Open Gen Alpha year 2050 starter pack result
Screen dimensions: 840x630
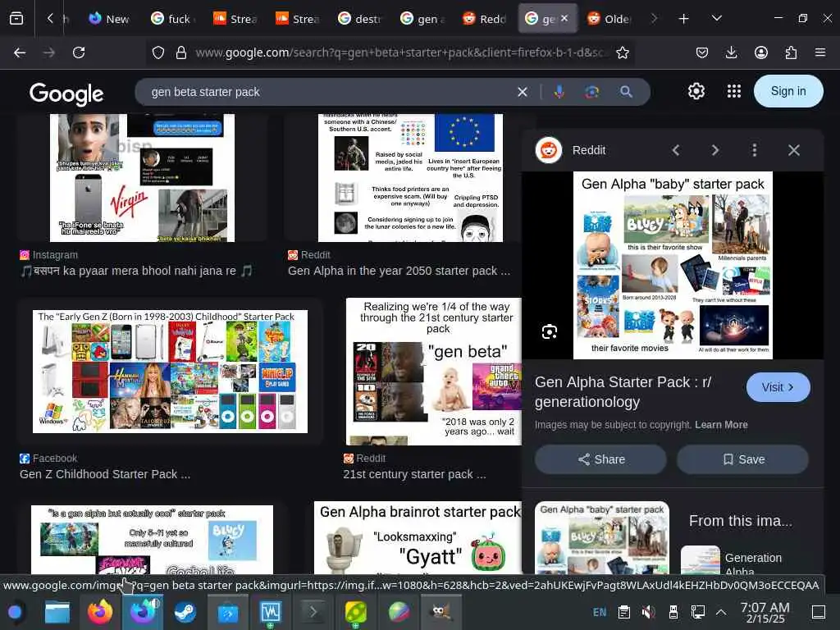pos(399,271)
